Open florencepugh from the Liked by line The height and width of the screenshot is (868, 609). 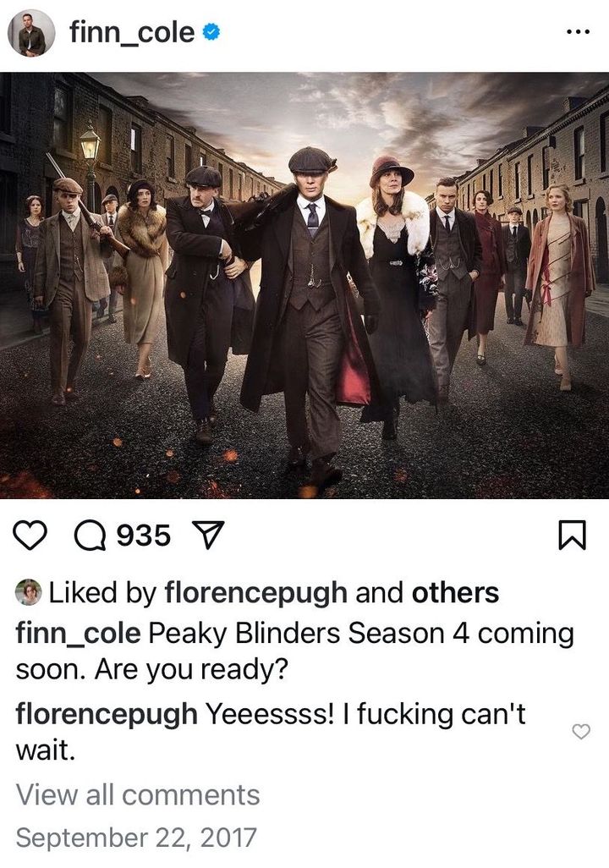tap(255, 593)
